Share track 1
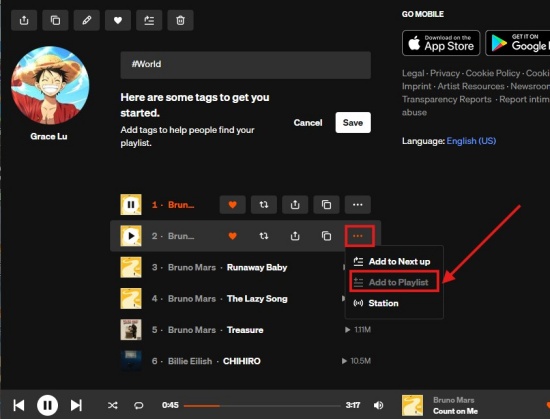Viewport: 550px width, 419px height. click(x=295, y=204)
